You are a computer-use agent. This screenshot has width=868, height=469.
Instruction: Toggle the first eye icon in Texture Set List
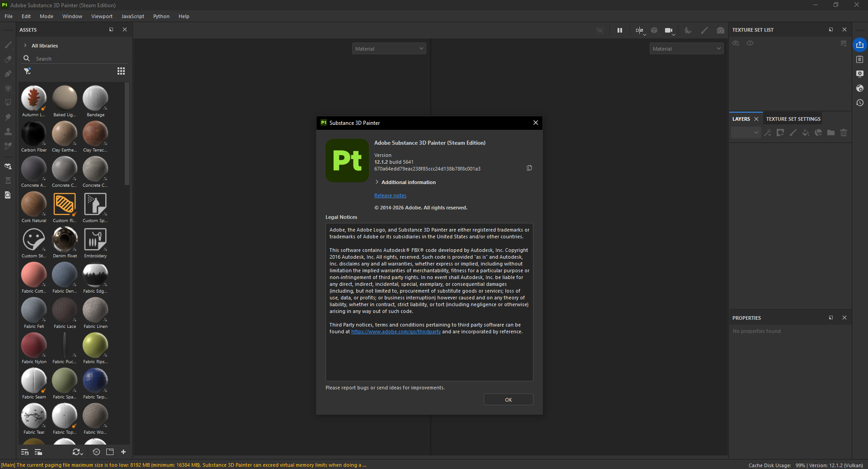tap(736, 43)
